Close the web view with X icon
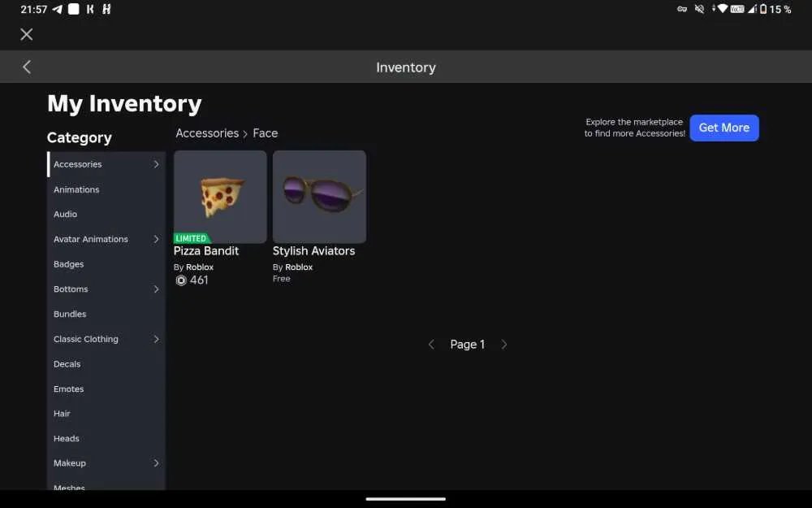This screenshot has width=812, height=508. 27,34
